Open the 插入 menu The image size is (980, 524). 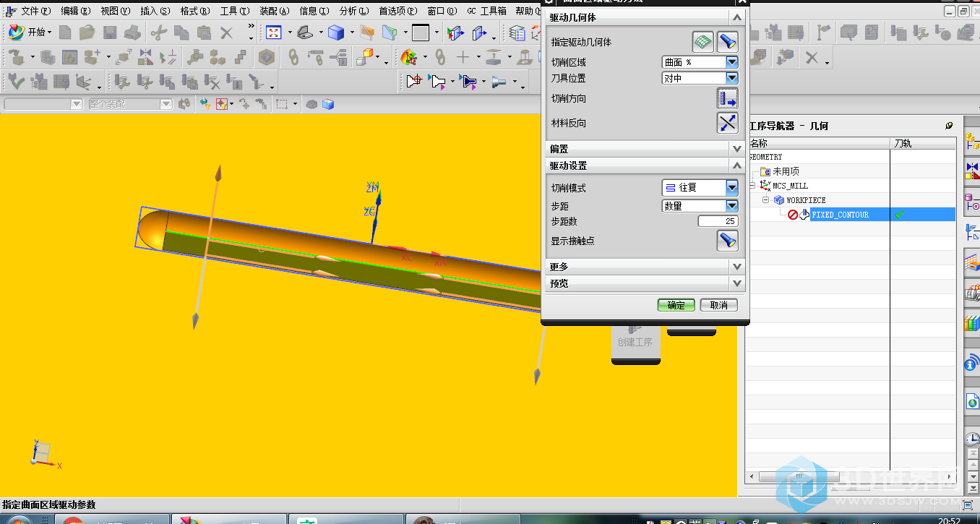[155, 11]
